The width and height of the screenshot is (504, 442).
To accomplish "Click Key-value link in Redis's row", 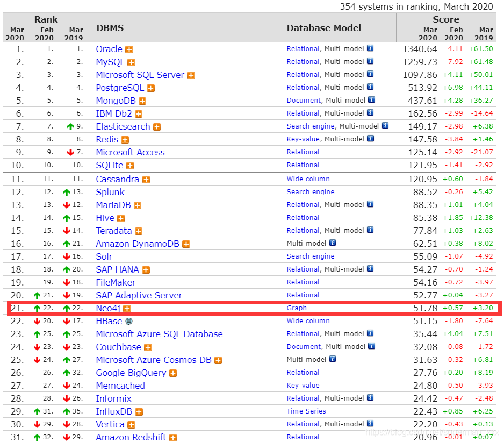I will pyautogui.click(x=303, y=139).
